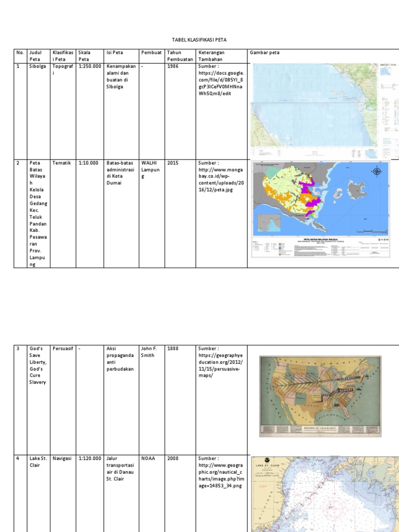Click the Topografi classification cell

(x=63, y=70)
